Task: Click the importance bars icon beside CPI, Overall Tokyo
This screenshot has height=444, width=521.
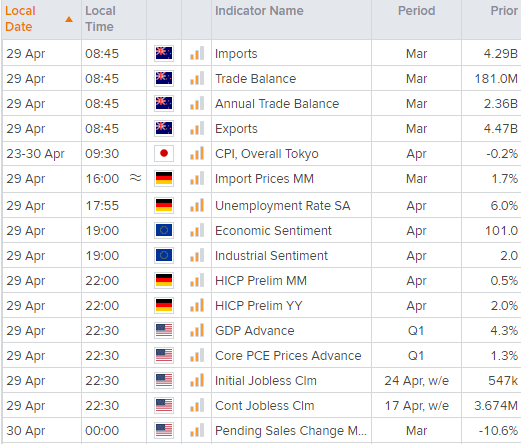Action: pos(197,153)
